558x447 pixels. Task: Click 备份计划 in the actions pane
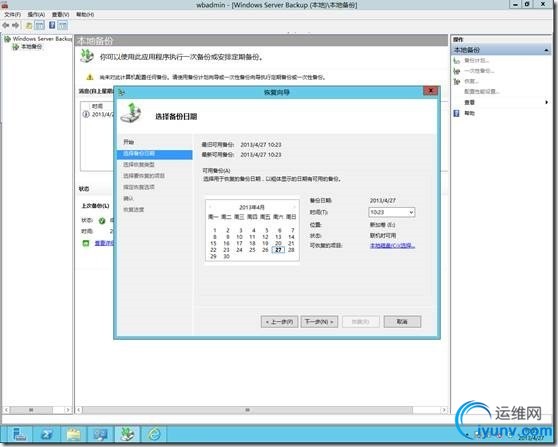point(477,61)
